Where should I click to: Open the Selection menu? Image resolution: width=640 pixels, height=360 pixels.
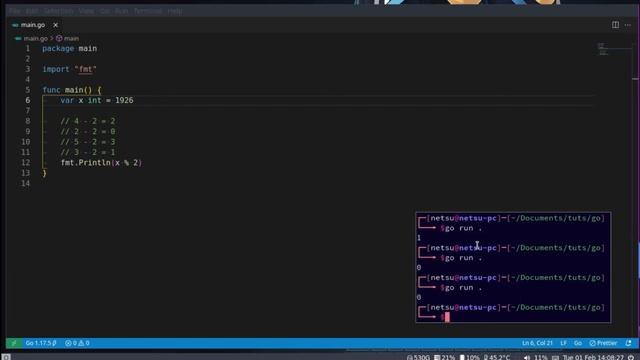58,11
